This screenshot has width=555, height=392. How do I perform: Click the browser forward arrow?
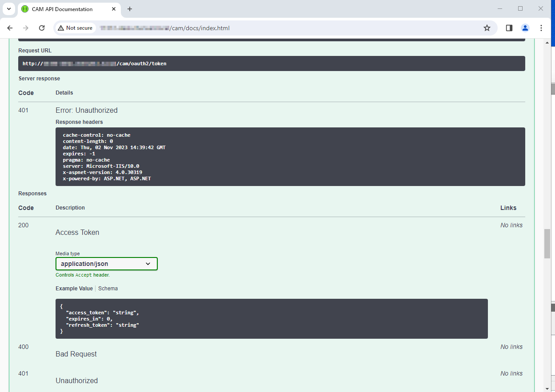[x=26, y=28]
